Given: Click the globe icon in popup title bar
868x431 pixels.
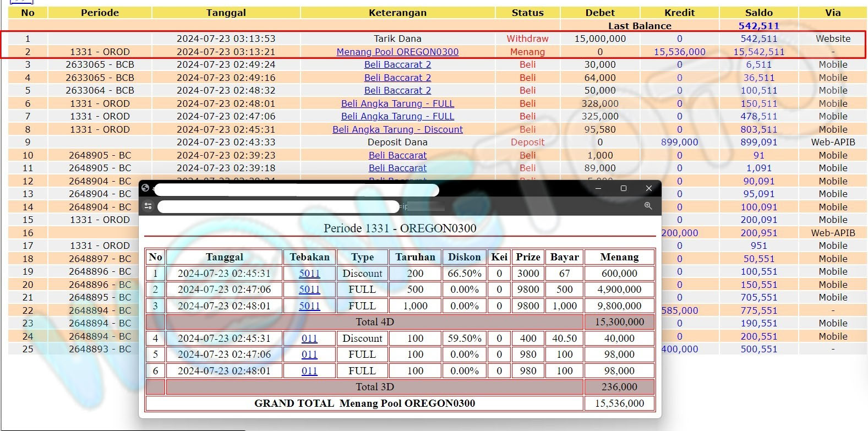Looking at the screenshot, I should pyautogui.click(x=145, y=188).
